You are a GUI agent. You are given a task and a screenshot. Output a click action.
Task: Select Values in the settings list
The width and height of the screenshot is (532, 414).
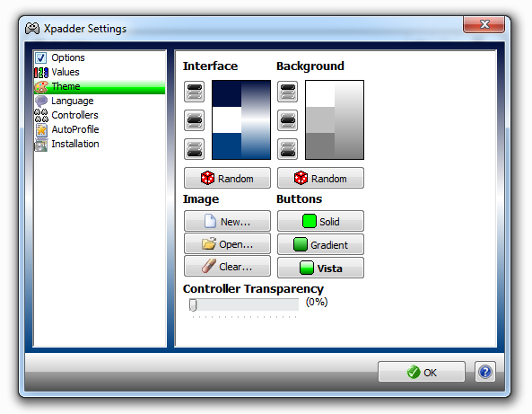pyautogui.click(x=100, y=72)
